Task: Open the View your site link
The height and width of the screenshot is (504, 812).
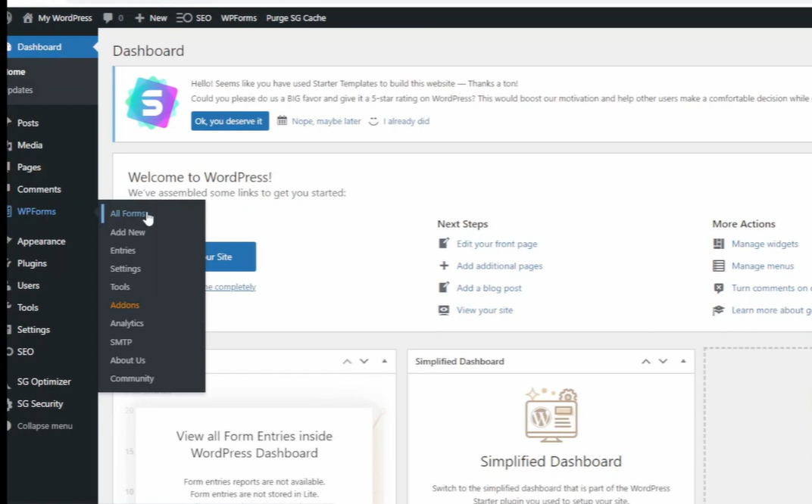Action: tap(485, 310)
